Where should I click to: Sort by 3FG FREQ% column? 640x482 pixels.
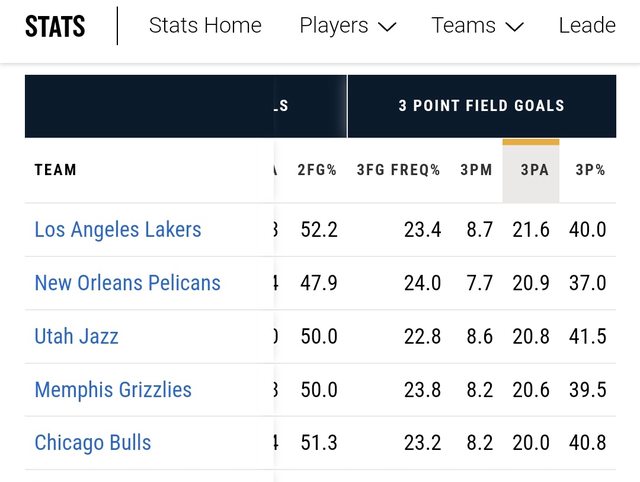(x=398, y=170)
